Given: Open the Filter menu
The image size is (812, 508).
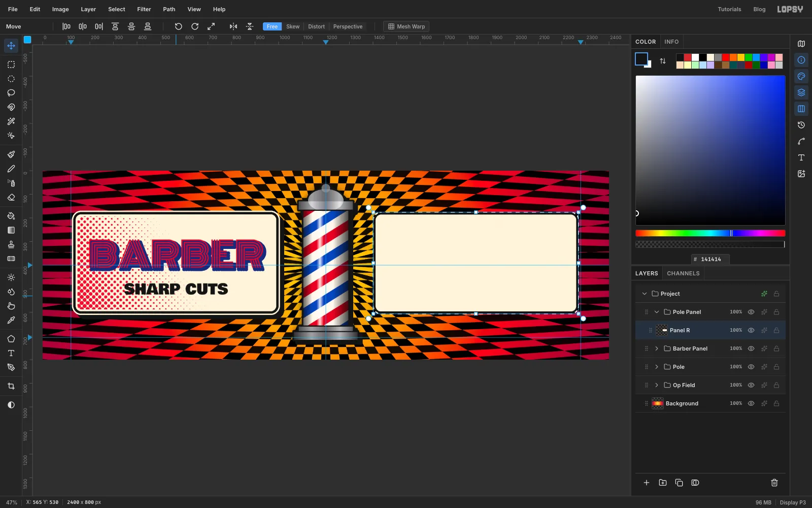Looking at the screenshot, I should [x=144, y=9].
